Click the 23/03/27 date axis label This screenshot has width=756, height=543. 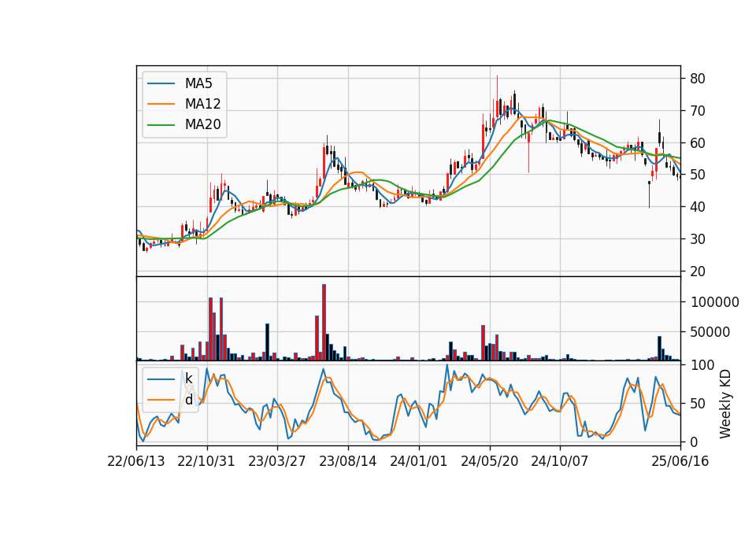click(276, 461)
